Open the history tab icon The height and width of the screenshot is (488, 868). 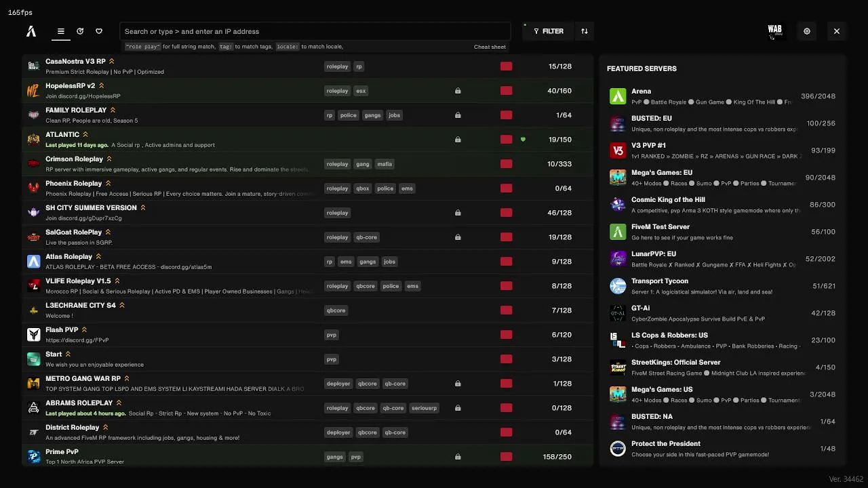pos(80,31)
